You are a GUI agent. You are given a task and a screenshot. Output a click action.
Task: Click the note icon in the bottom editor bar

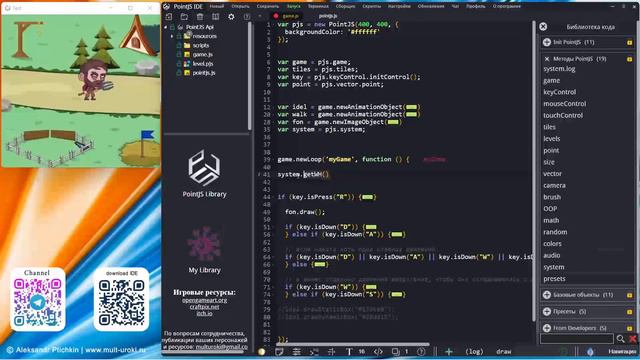point(279,351)
